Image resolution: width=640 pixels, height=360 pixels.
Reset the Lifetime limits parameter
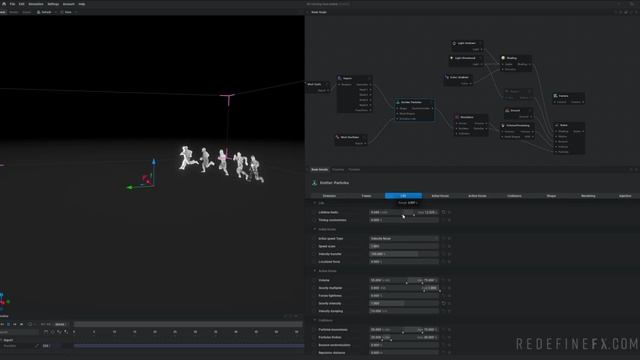point(444,212)
